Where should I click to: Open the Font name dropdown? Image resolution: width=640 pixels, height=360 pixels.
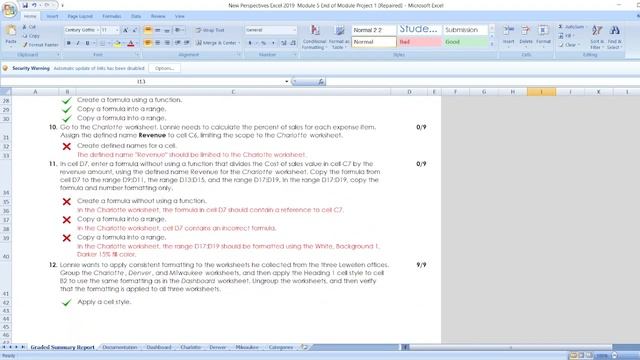tap(98, 30)
